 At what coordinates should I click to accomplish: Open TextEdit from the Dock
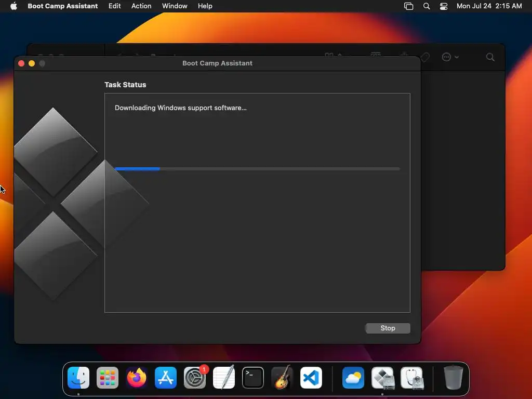[x=224, y=378]
